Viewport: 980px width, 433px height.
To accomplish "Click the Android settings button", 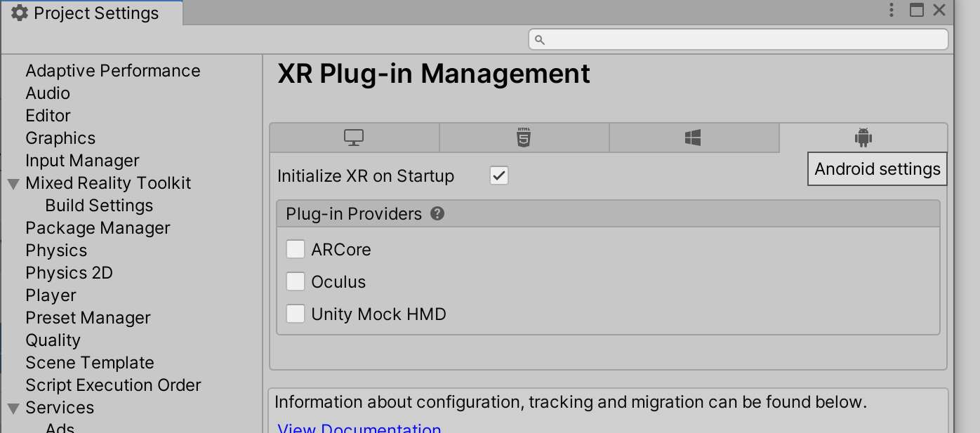I will (877, 168).
